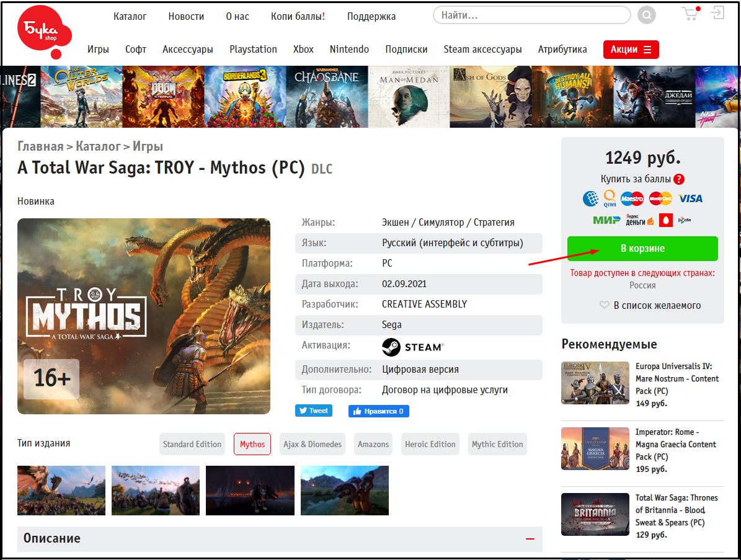Select the Яндекс Деньги payment icon
This screenshot has width=741, height=560.
tap(640, 220)
